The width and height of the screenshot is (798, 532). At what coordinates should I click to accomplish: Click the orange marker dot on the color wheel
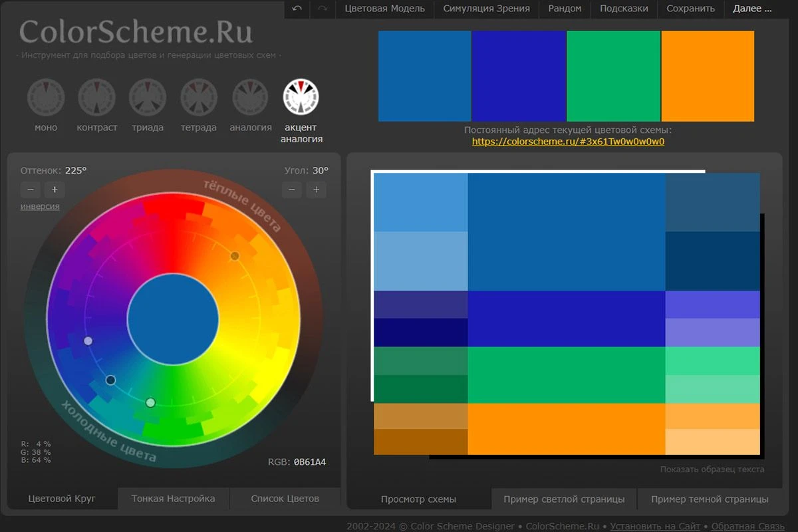(x=235, y=256)
